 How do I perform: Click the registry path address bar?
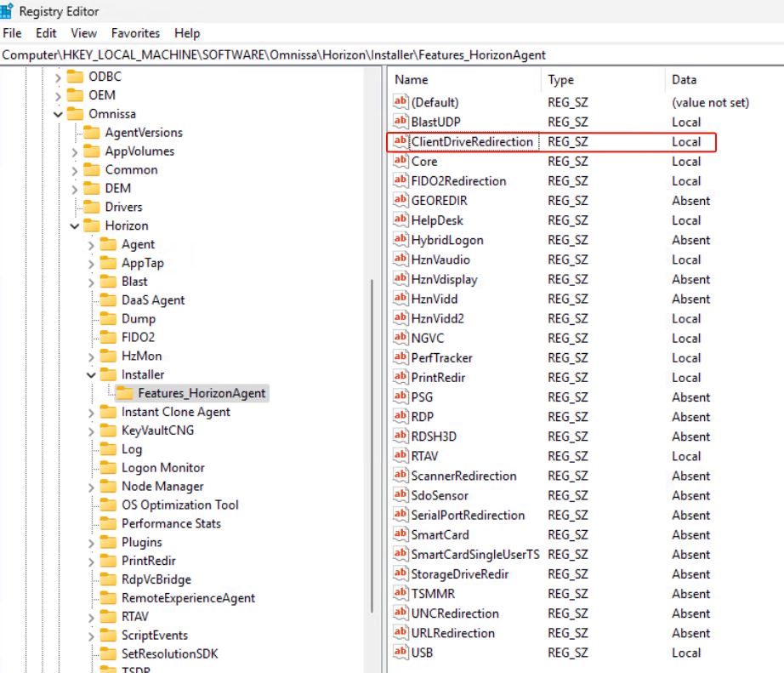(392, 55)
